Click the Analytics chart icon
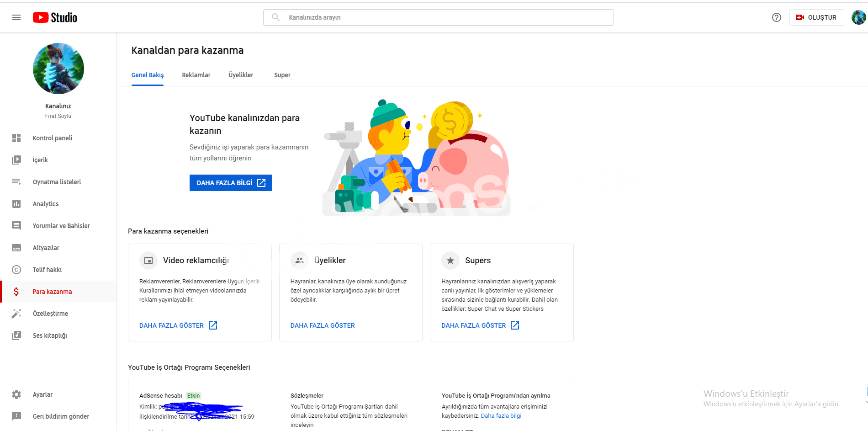Image resolution: width=868 pixels, height=431 pixels. 16,204
